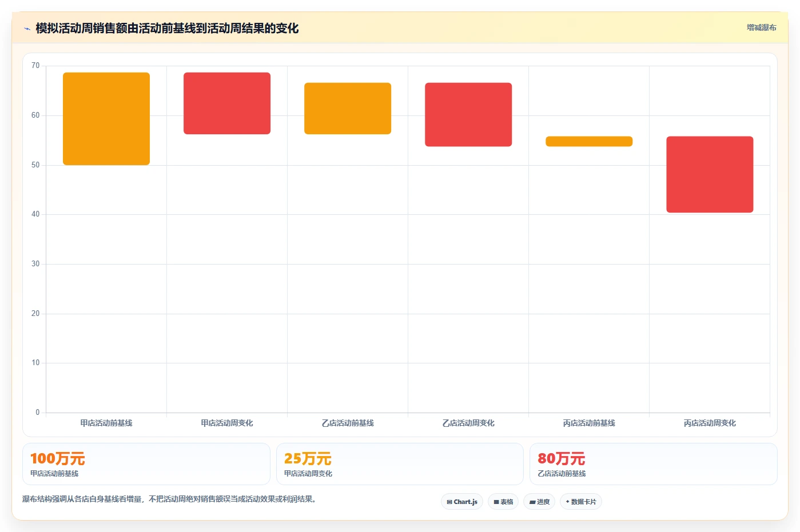Click the 数据卡片 tag chip
This screenshot has width=800, height=532.
click(581, 502)
